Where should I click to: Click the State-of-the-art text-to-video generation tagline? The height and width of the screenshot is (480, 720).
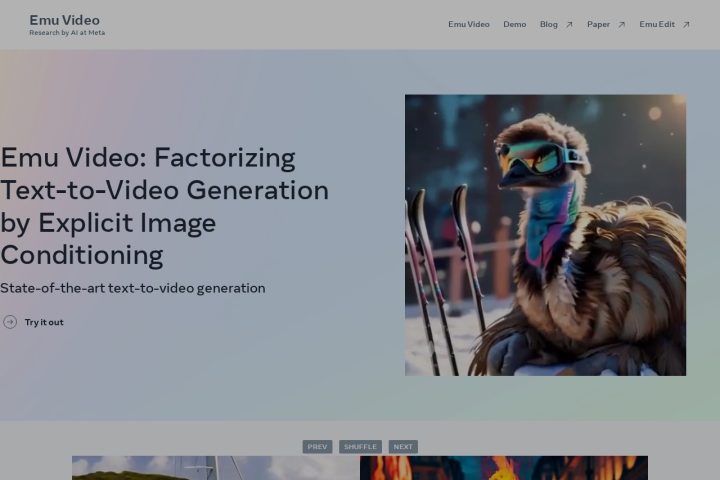click(x=133, y=288)
